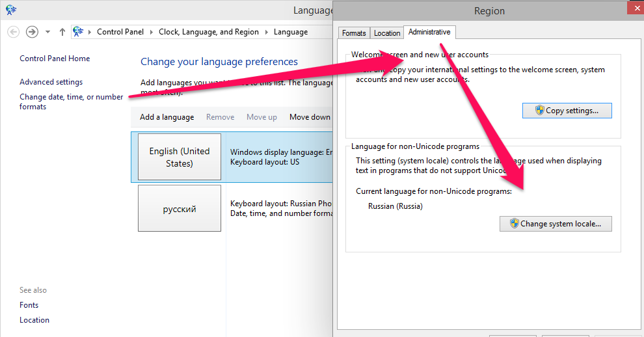Expand the chevron after Control Panel breadcrumb
This screenshot has width=644, height=337.
[152, 32]
